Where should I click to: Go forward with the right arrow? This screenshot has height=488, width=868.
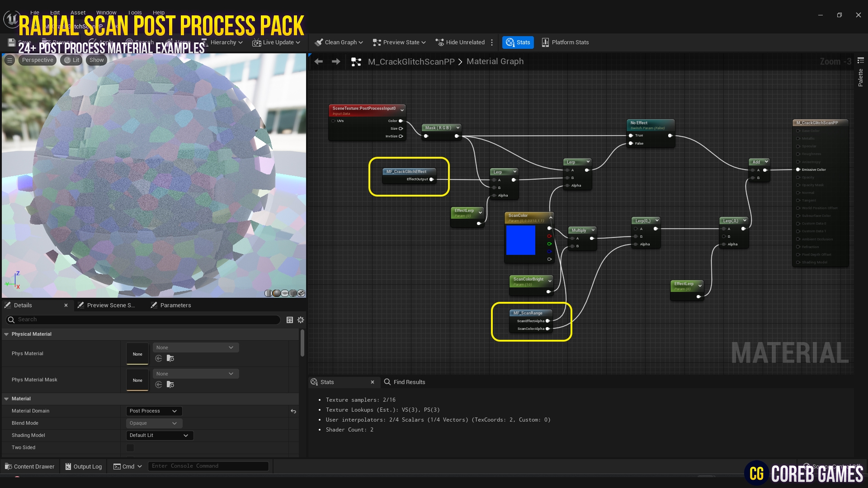(336, 61)
